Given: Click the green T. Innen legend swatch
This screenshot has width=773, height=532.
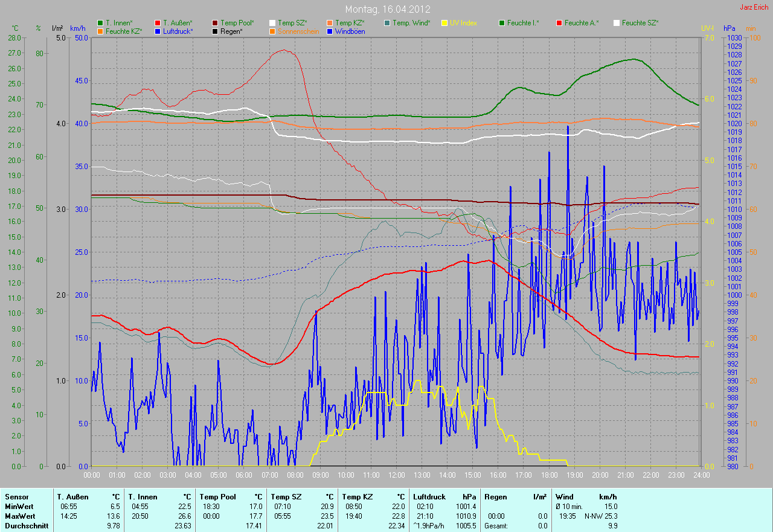Looking at the screenshot, I should pos(100,23).
